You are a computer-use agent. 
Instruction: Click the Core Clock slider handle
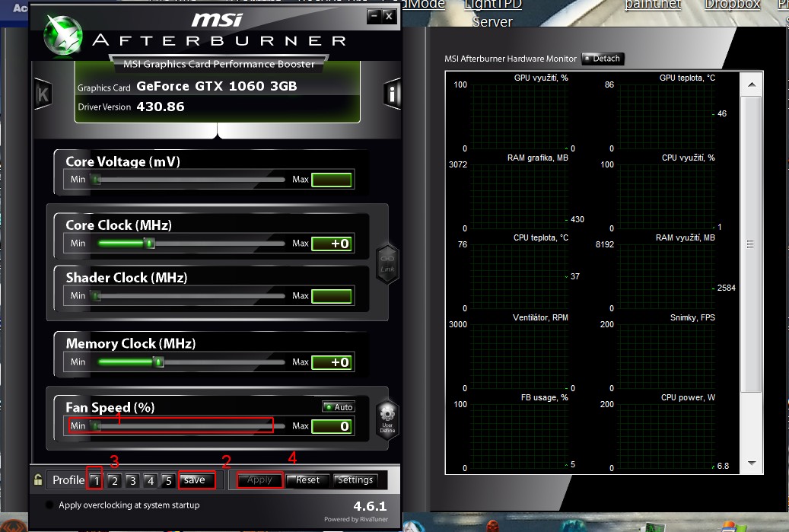click(x=149, y=243)
